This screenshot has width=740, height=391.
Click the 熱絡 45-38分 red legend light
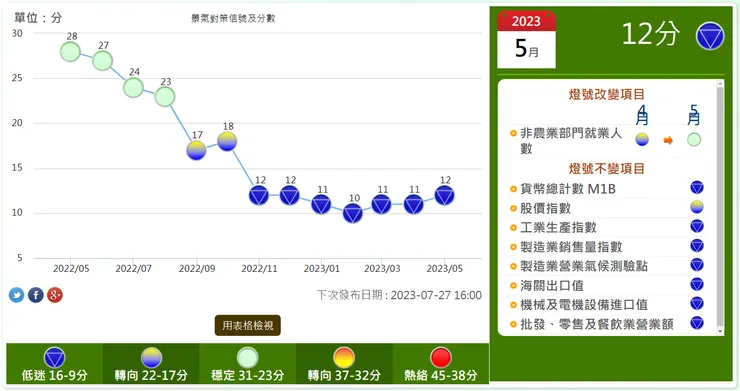tap(441, 357)
